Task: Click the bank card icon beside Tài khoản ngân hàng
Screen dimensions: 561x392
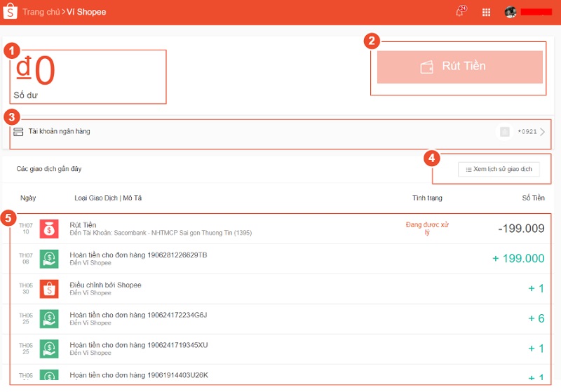Action: click(x=18, y=132)
